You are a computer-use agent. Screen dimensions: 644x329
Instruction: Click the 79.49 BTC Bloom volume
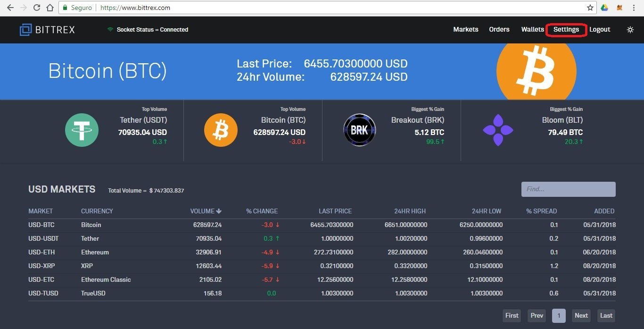565,133
